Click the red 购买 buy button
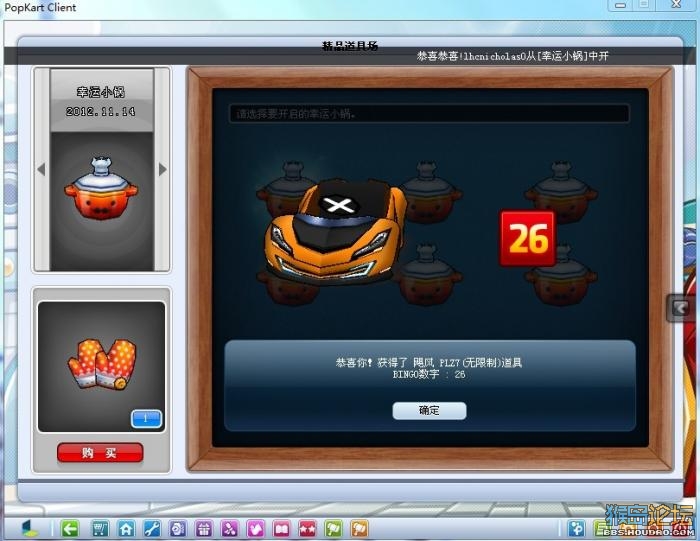This screenshot has width=700, height=541. click(100, 453)
